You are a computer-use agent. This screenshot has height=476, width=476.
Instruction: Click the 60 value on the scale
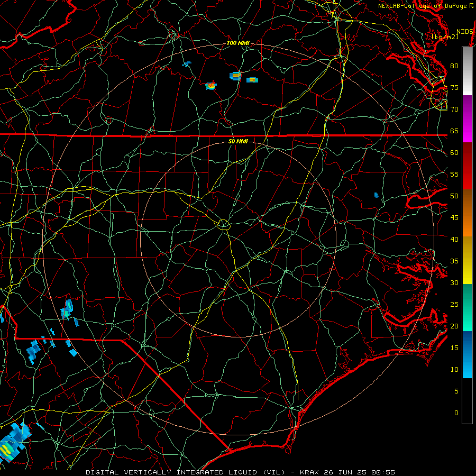tap(454, 153)
